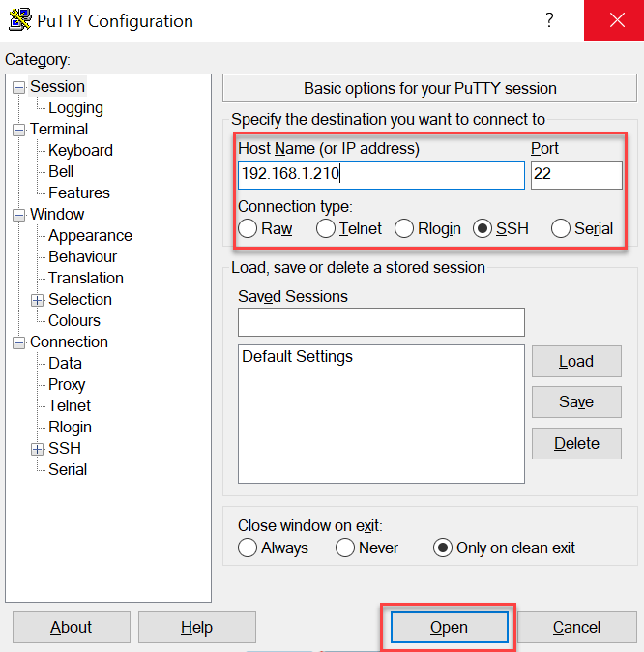Click Open to start the session
This screenshot has width=644, height=652.
[449, 627]
